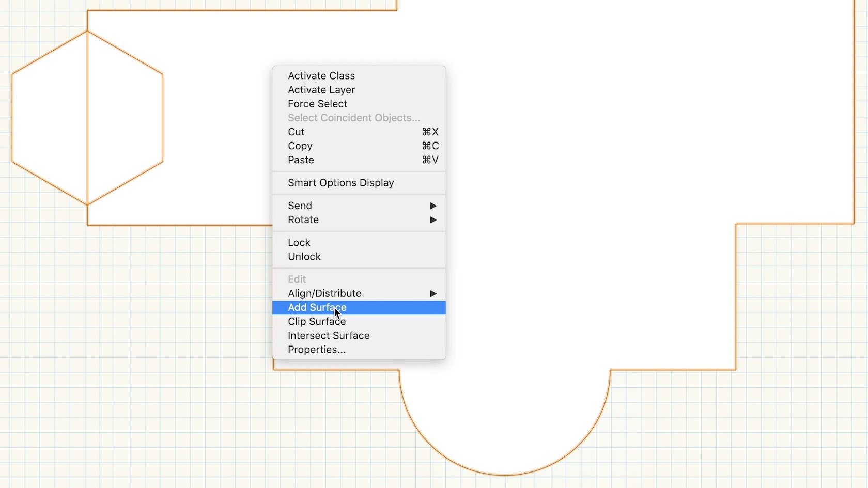Image resolution: width=868 pixels, height=488 pixels.
Task: Expand the Send submenu
Action: [x=359, y=206]
